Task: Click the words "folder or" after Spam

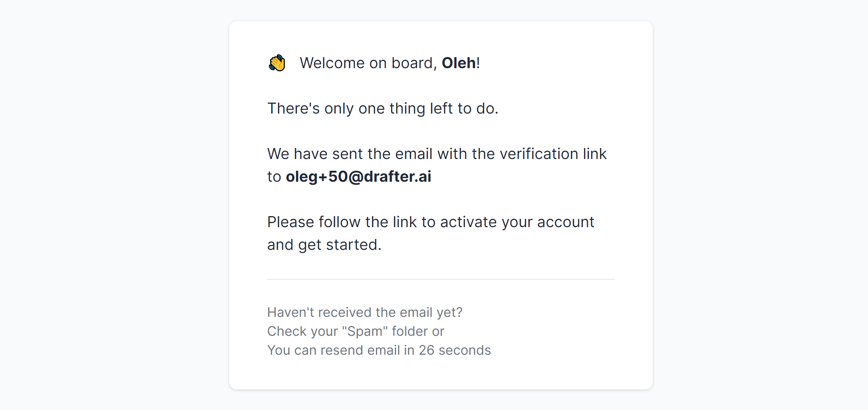Action: pos(418,331)
